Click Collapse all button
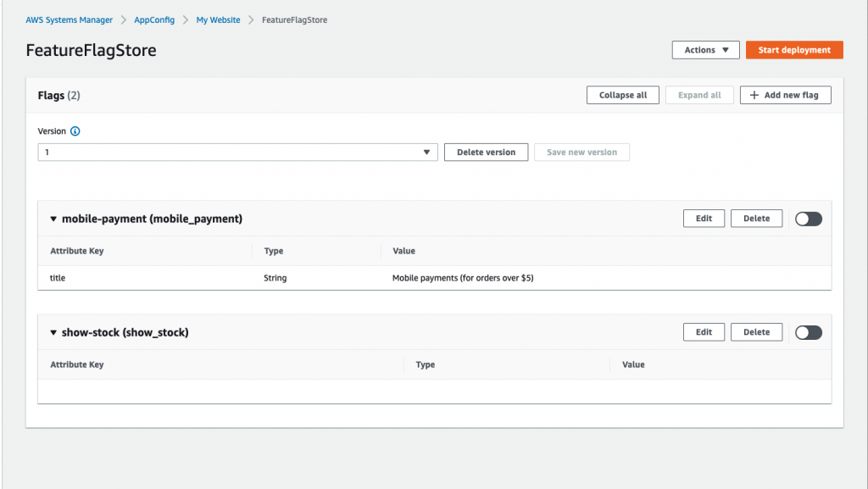The height and width of the screenshot is (489, 868). pyautogui.click(x=623, y=95)
